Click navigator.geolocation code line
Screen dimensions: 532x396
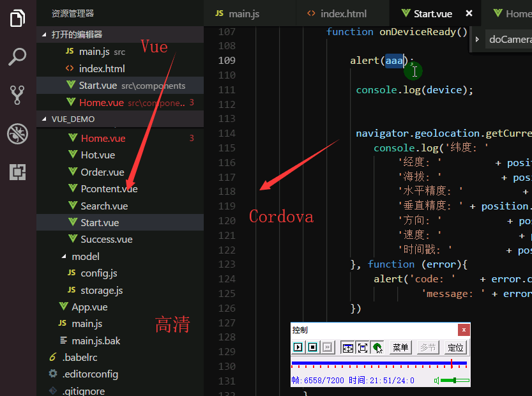coord(444,133)
